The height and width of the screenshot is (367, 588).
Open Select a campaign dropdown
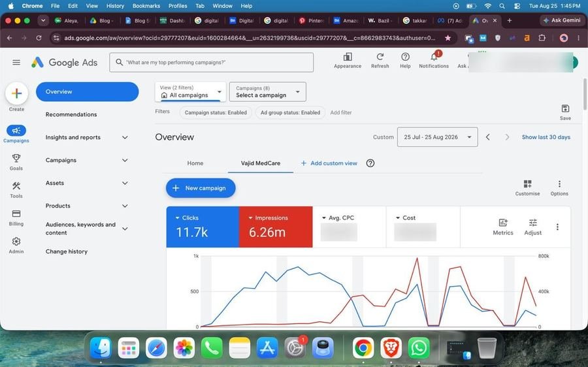(268, 92)
